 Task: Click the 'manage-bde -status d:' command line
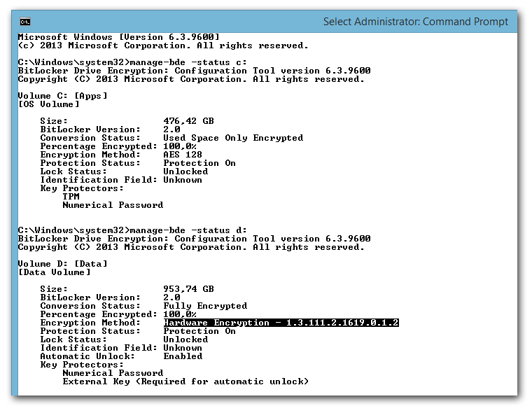click(x=132, y=230)
